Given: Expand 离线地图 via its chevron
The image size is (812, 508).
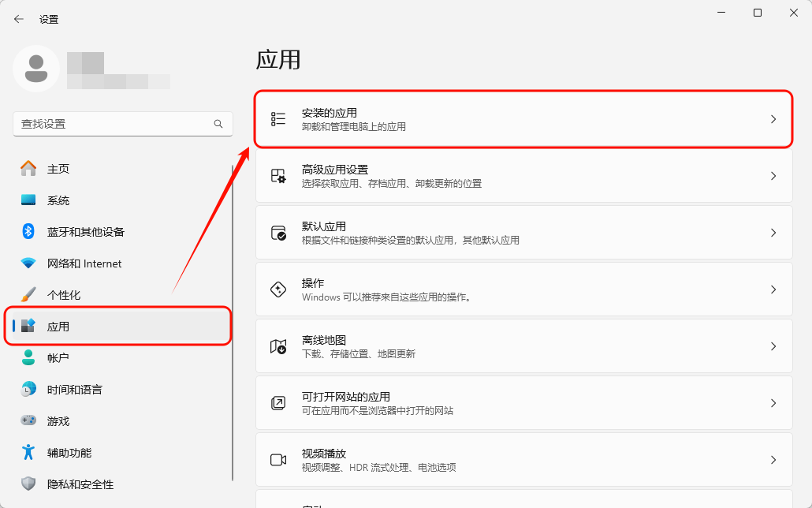Looking at the screenshot, I should (x=773, y=346).
